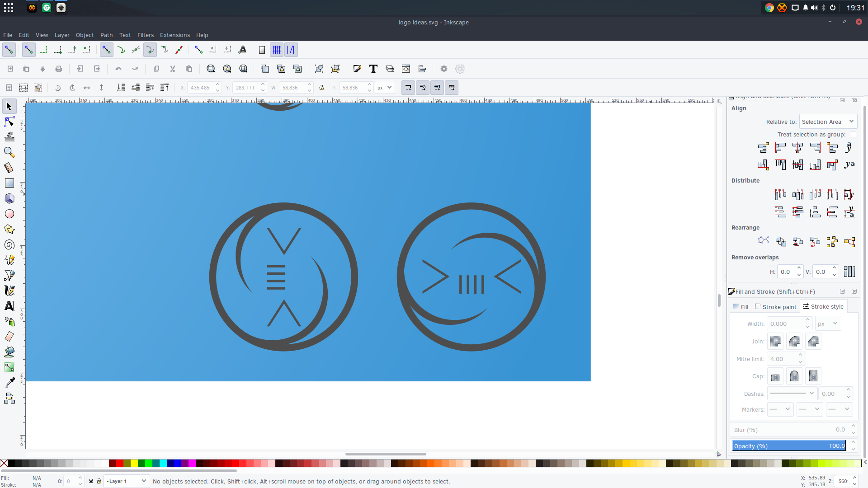Toggle snap to grids
This screenshot has height=488, width=868.
click(x=277, y=50)
